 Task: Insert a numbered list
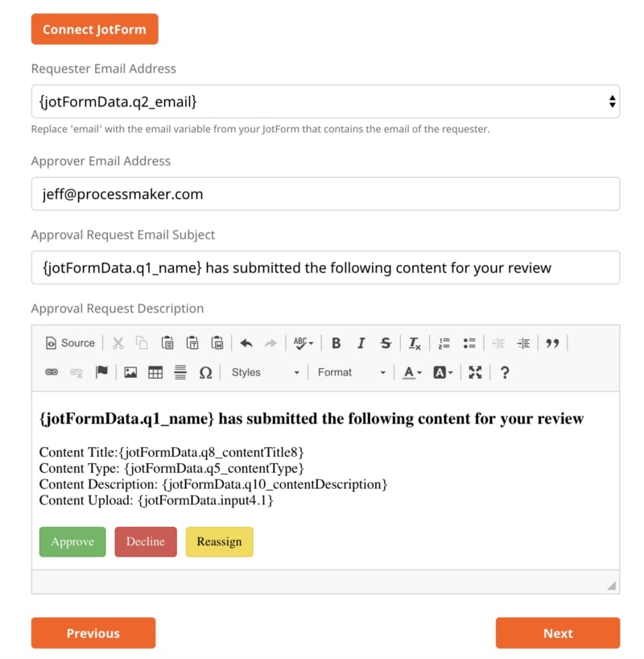(x=444, y=343)
